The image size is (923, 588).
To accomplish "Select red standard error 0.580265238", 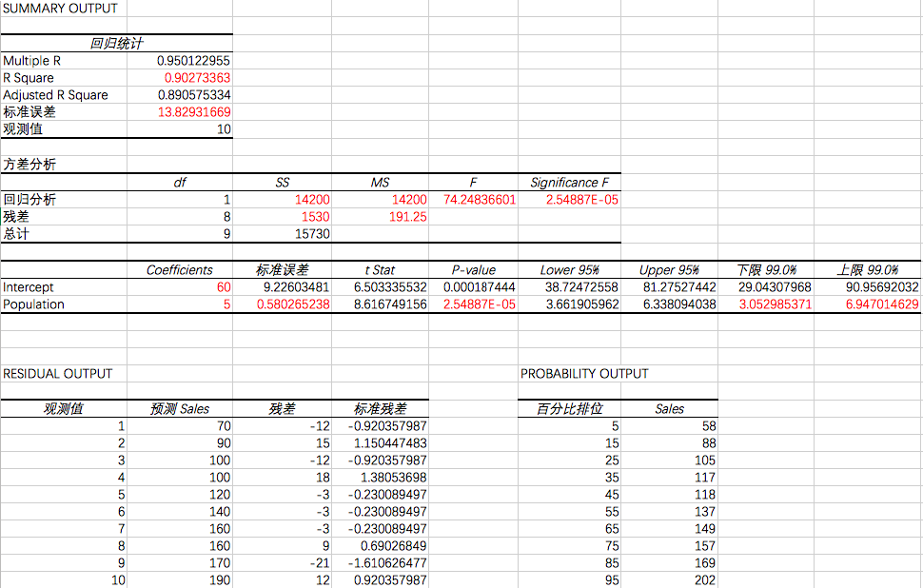I will point(293,304).
